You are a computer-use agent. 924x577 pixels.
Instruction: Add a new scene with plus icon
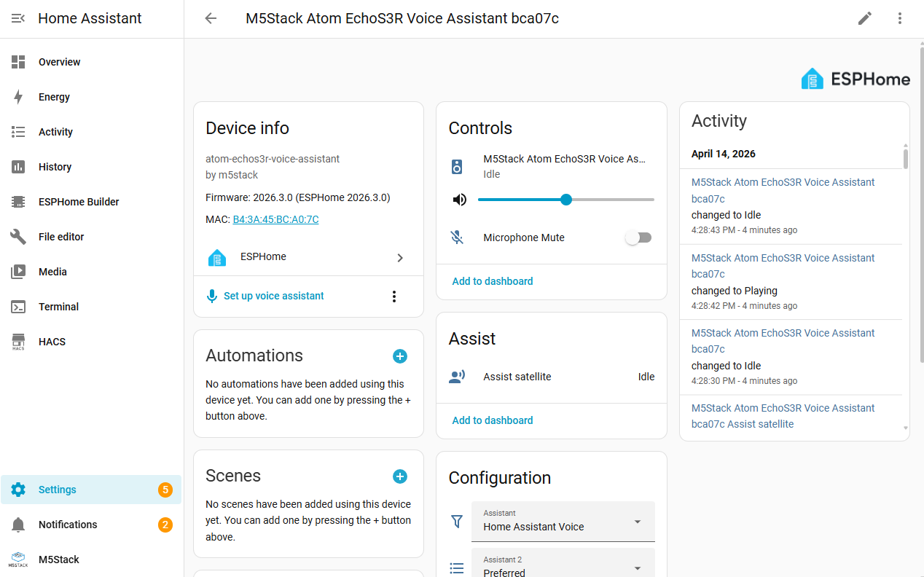pyautogui.click(x=400, y=476)
